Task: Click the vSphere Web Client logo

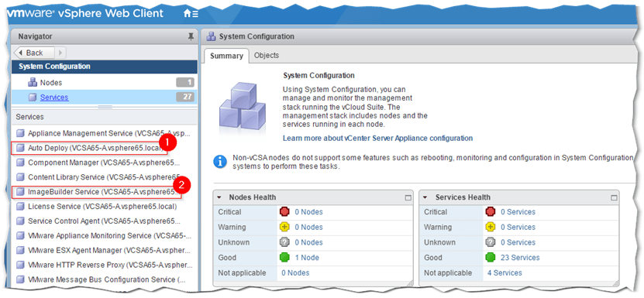Action: (x=85, y=13)
